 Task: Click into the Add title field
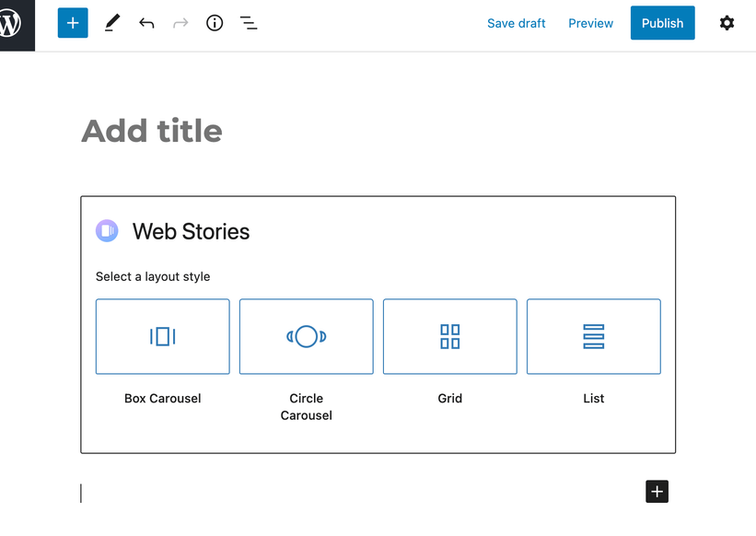tap(378, 131)
